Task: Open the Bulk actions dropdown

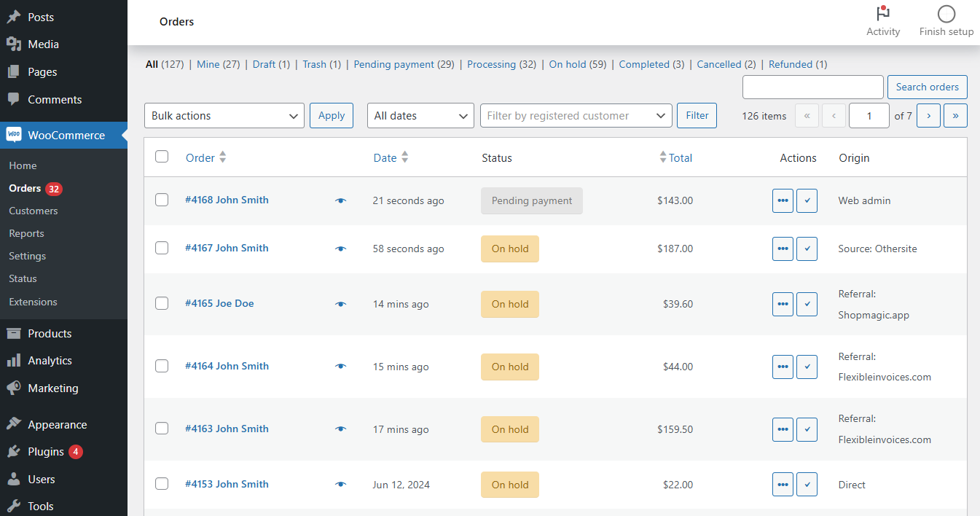Action: [x=224, y=115]
